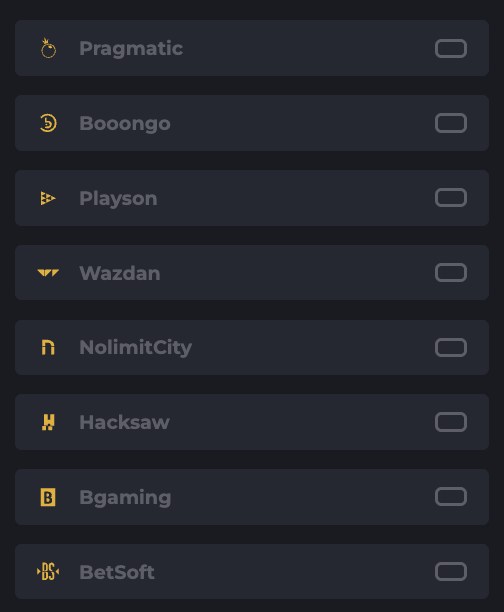Enable the Booongo provider checkbox
Image resolution: width=504 pixels, height=612 pixels.
(x=451, y=123)
